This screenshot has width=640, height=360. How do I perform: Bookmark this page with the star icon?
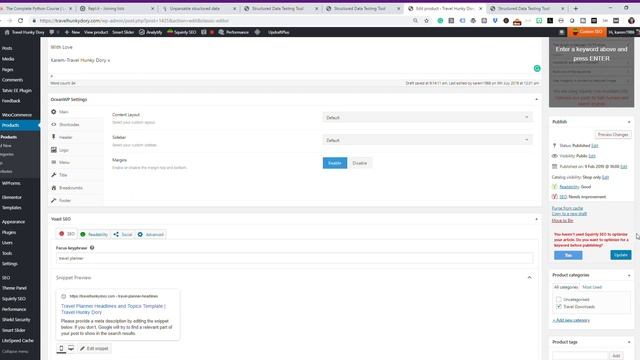point(427,20)
